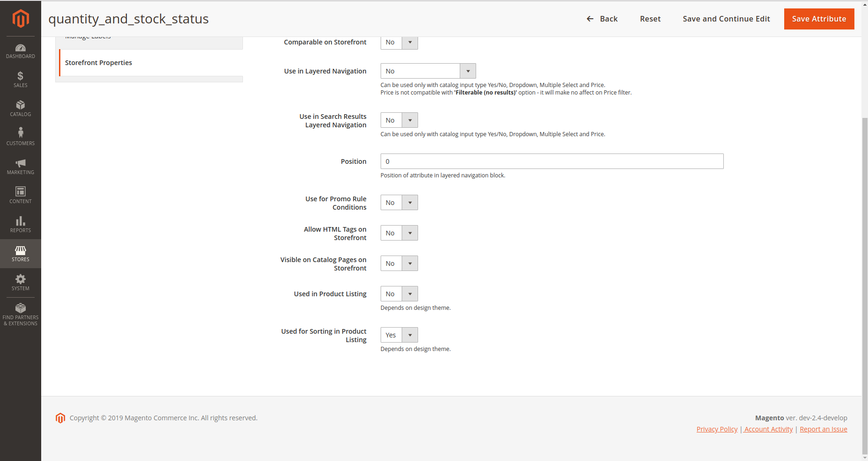This screenshot has height=461, width=868.
Task: Open the Privacy Policy link
Action: tap(717, 429)
